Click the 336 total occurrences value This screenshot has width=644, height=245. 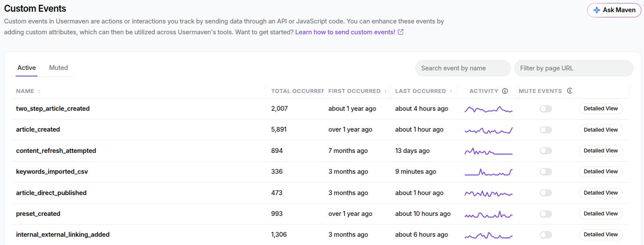[277, 172]
